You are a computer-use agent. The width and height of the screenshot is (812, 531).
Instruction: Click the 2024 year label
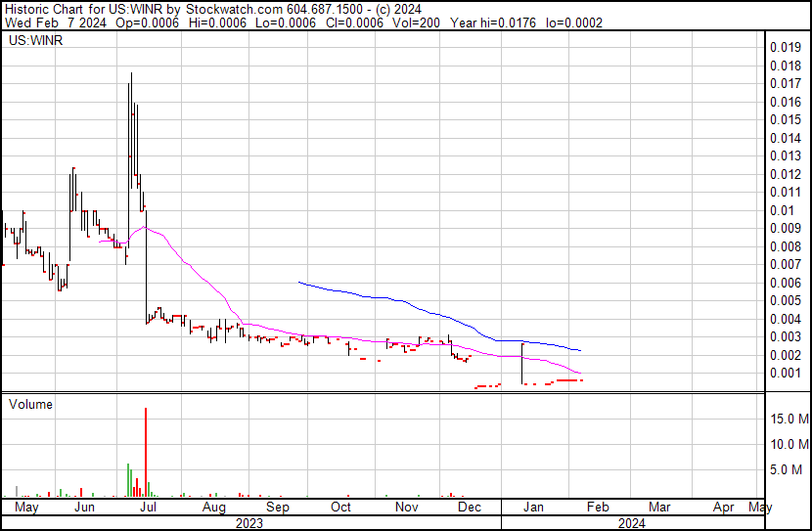click(x=631, y=523)
